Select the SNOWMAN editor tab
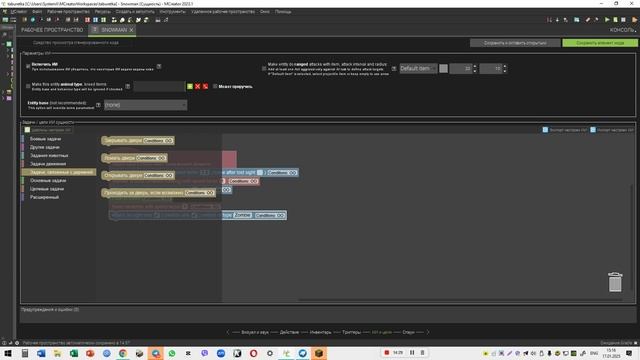 click(113, 30)
